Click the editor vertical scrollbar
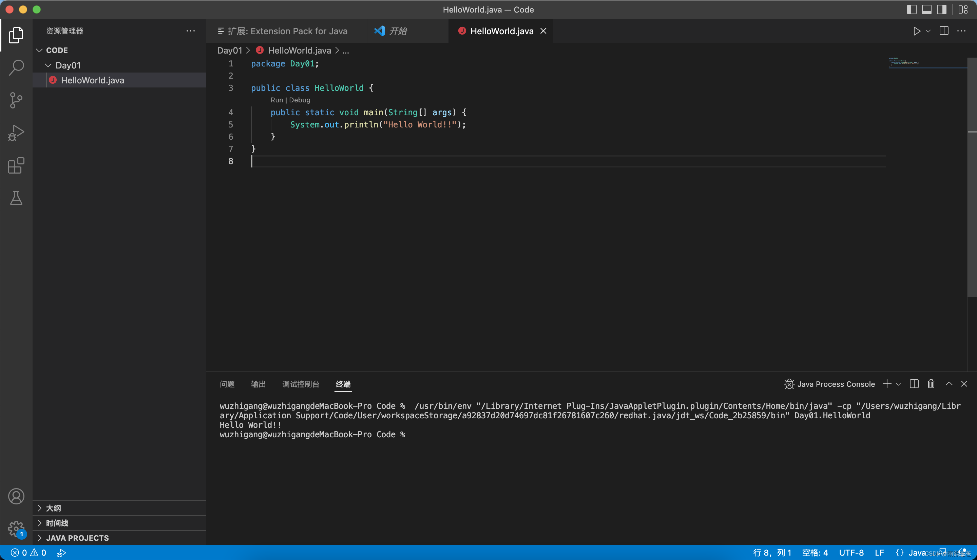Screen dimensions: 977x560 point(972,177)
